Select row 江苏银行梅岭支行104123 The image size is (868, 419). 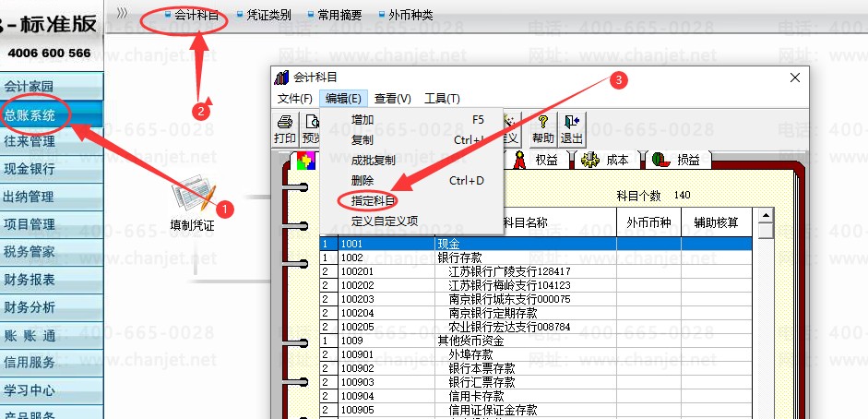[535, 285]
